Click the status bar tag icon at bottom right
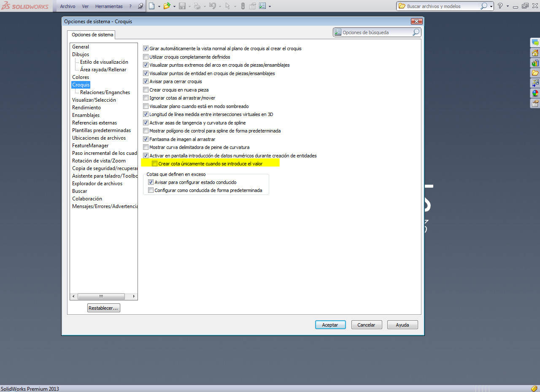The image size is (540, 392). tap(534, 389)
